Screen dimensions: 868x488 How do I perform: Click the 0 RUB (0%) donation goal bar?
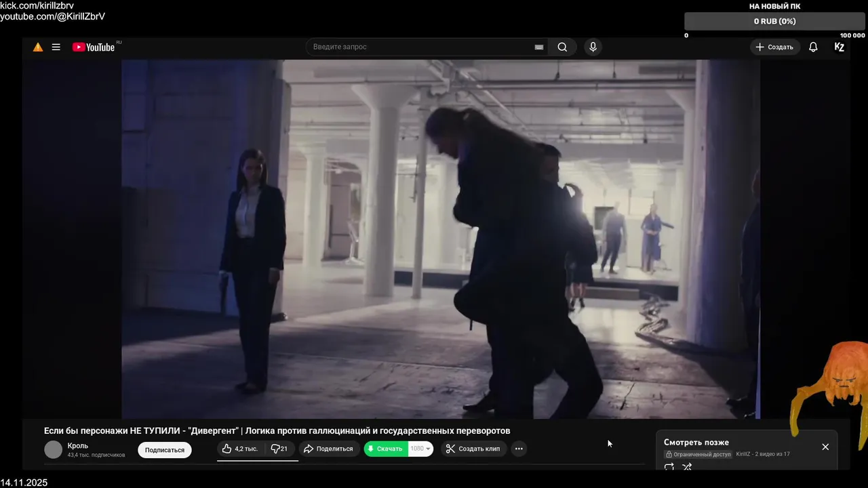pyautogui.click(x=774, y=22)
